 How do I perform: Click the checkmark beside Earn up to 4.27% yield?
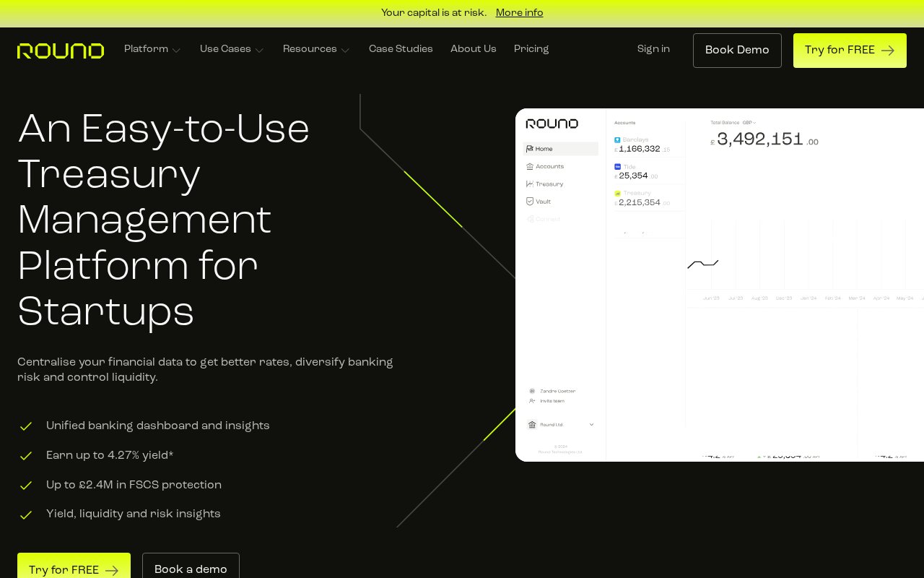26,456
